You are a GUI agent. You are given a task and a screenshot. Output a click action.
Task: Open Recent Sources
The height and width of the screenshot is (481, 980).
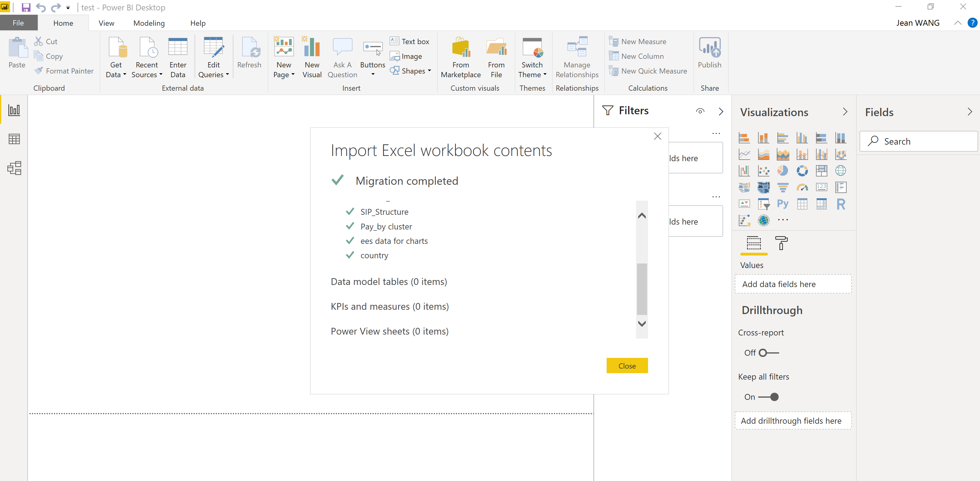click(x=147, y=57)
